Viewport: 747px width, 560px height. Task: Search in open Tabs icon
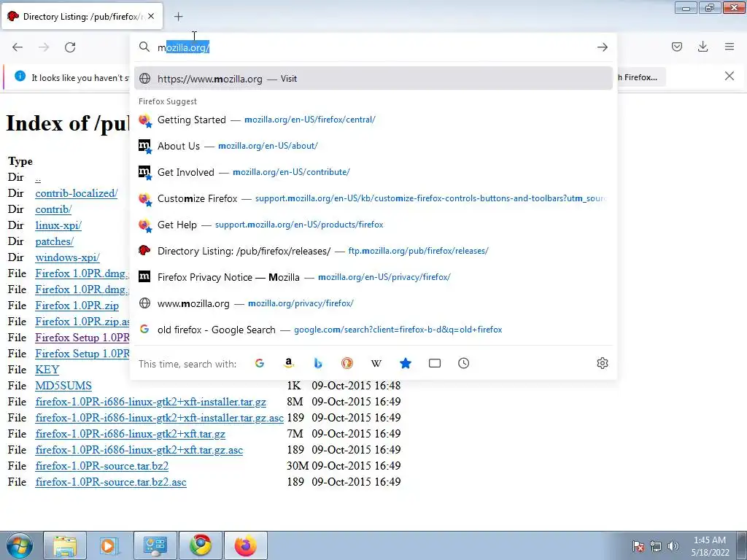click(x=435, y=363)
